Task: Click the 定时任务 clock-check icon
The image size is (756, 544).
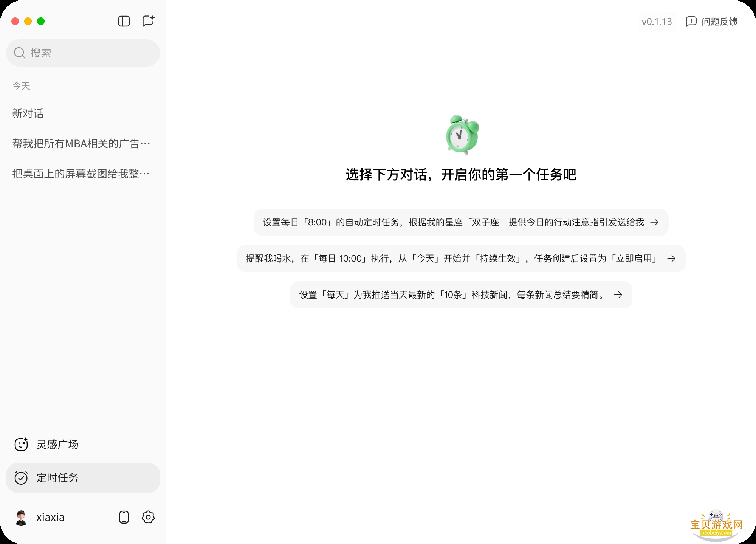Action: [21, 478]
